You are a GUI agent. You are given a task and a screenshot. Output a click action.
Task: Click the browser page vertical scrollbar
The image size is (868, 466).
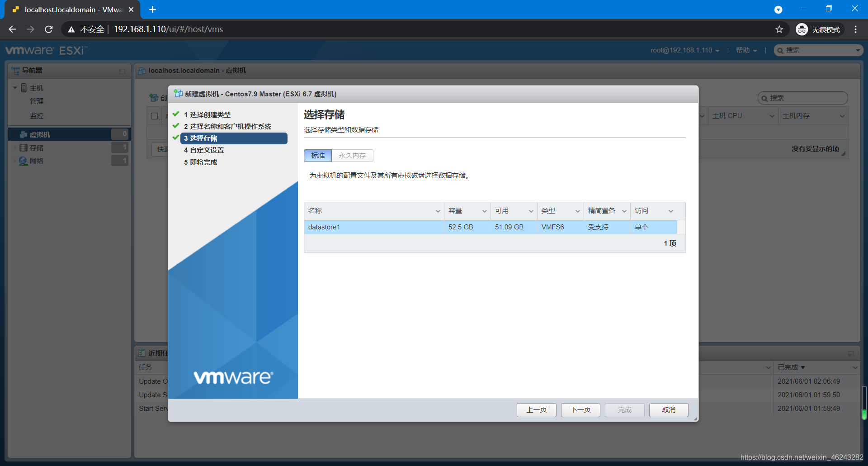pyautogui.click(x=864, y=403)
